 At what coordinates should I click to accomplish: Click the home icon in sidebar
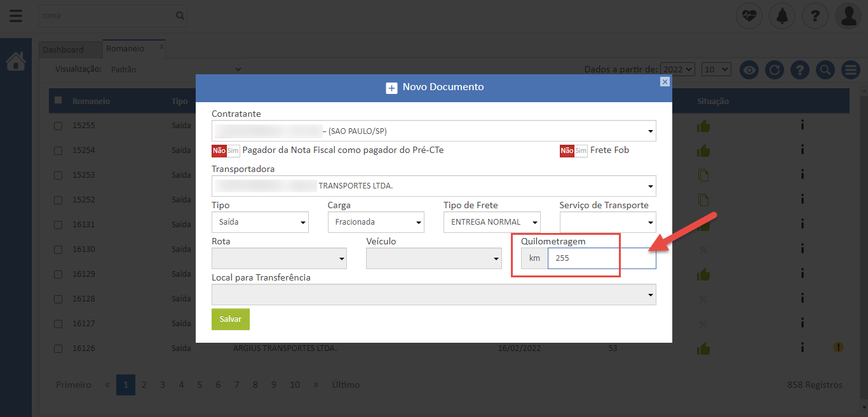(x=16, y=62)
